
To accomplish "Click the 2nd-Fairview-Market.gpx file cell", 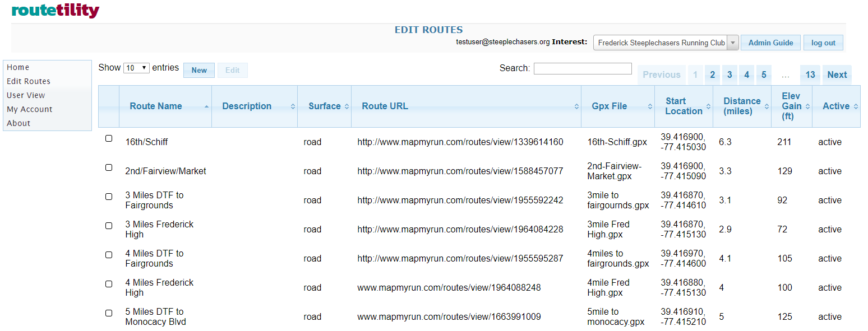I will 615,171.
